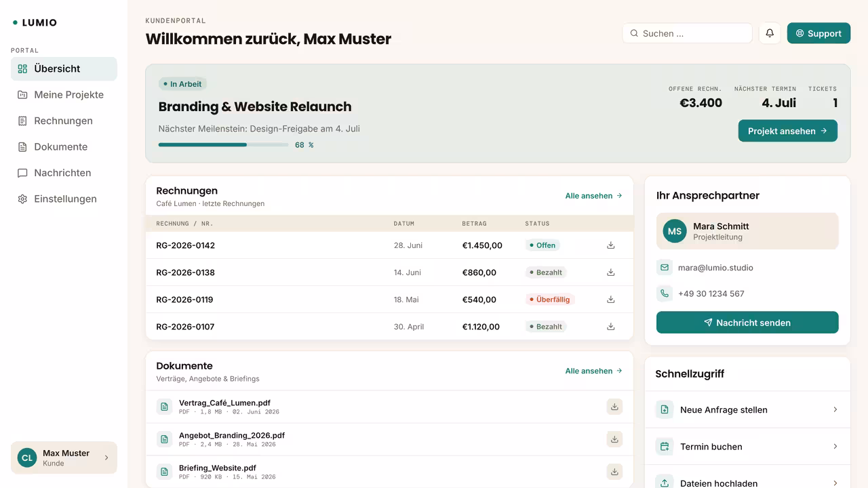The width and height of the screenshot is (868, 488).
Task: Click mara@lumio.studio email address
Action: click(715, 268)
